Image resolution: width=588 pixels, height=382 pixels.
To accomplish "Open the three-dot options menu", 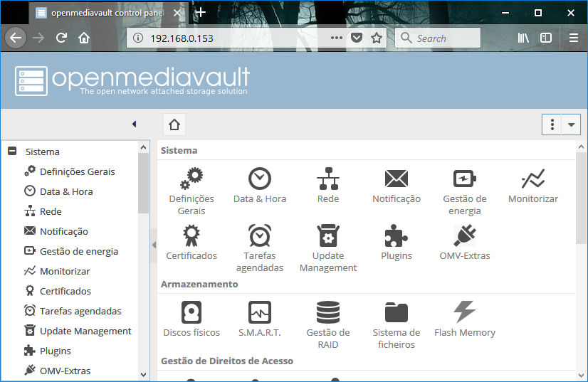I will pyautogui.click(x=552, y=124).
